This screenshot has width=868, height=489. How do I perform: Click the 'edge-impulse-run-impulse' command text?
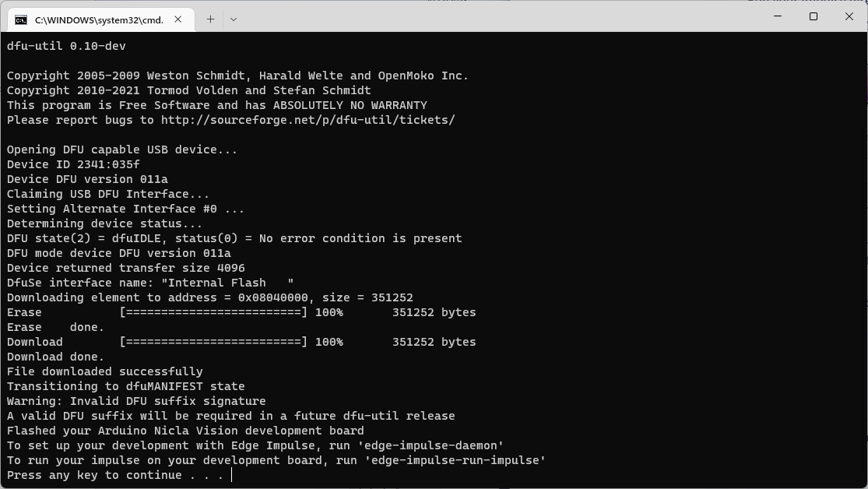pos(455,461)
